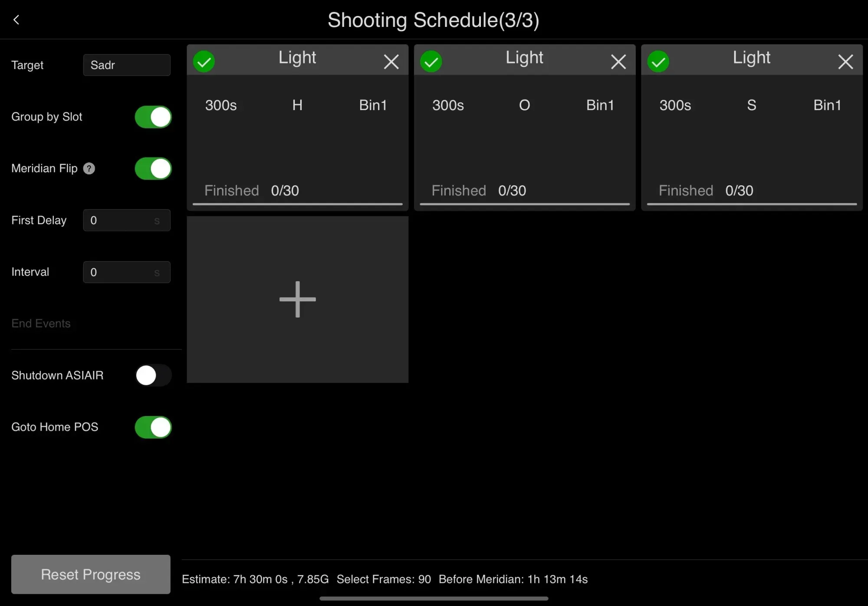Change Bin1 setting in S plan
The height and width of the screenshot is (606, 868).
coord(827,105)
